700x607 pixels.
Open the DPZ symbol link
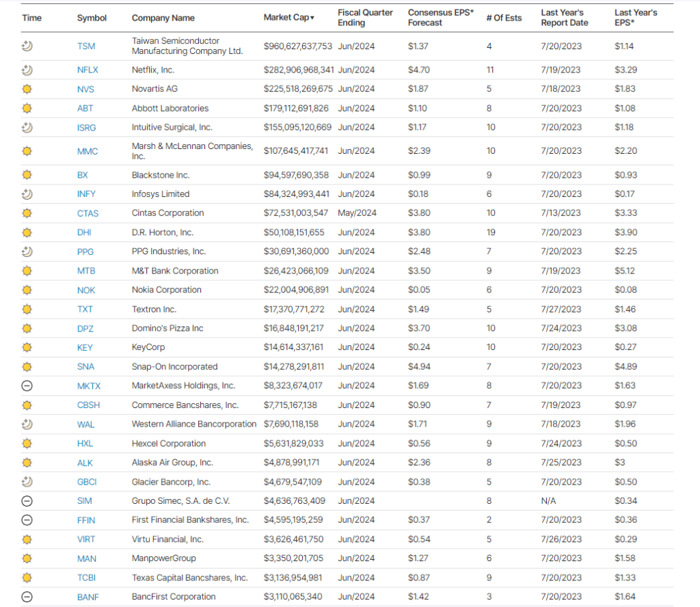click(x=85, y=329)
